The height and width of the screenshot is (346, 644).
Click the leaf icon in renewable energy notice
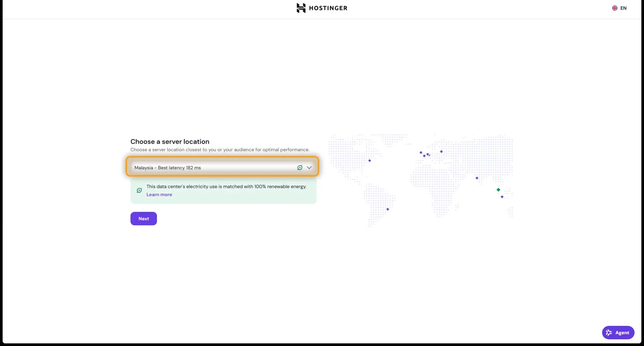point(139,190)
